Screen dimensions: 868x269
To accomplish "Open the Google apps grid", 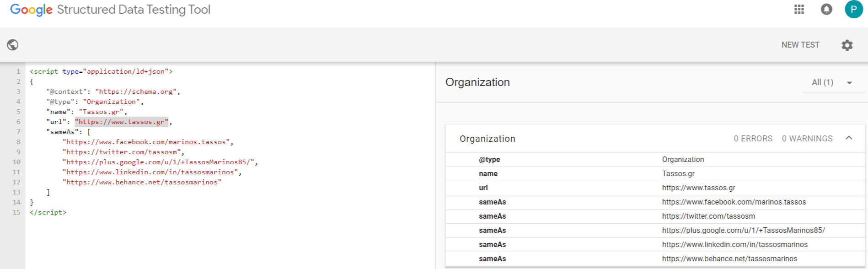I will [799, 9].
